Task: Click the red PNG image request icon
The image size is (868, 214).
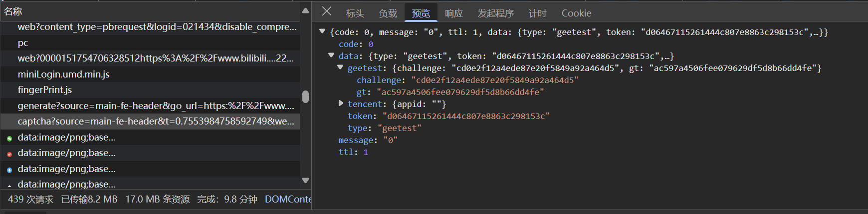Action: 9,154
